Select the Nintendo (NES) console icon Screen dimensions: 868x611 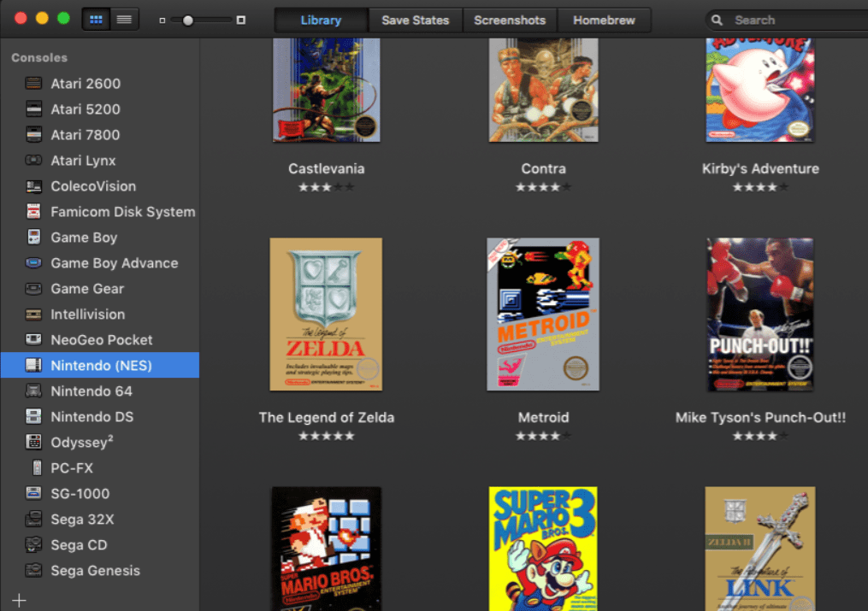click(x=33, y=365)
